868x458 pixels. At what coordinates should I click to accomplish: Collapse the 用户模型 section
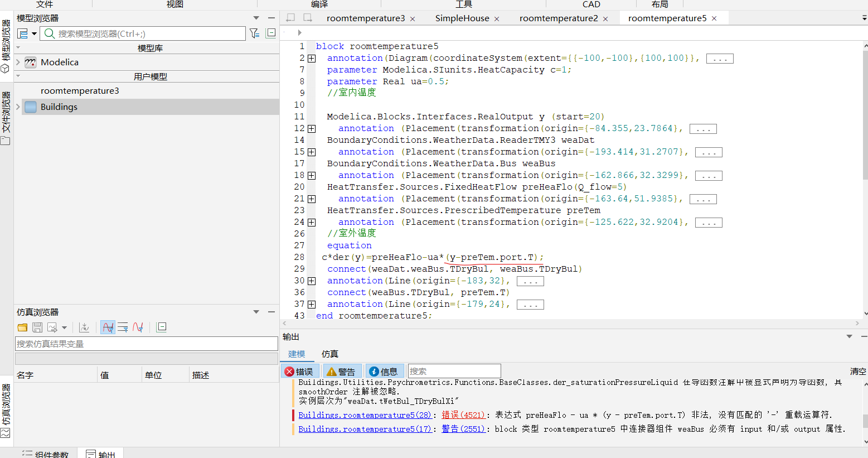click(18, 76)
